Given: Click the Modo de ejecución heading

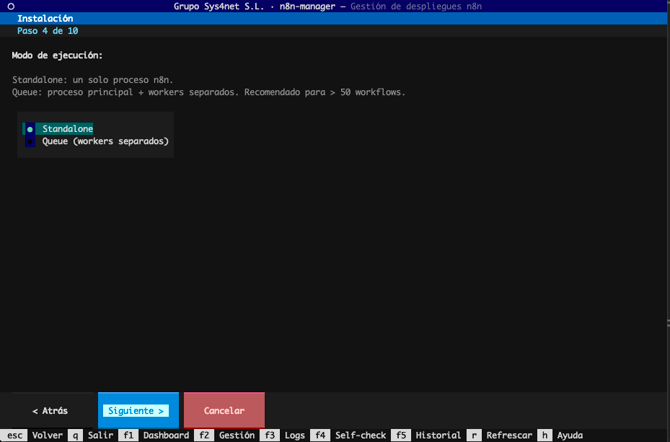Looking at the screenshot, I should pyautogui.click(x=57, y=55).
